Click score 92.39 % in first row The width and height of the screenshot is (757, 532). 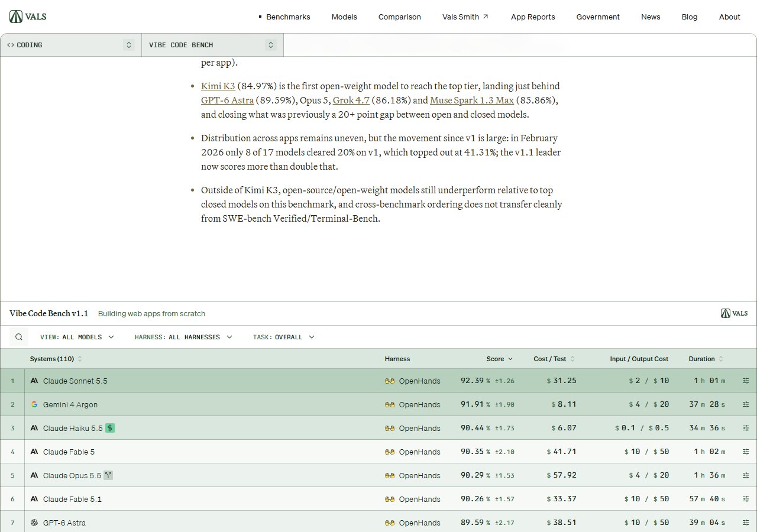pos(475,381)
